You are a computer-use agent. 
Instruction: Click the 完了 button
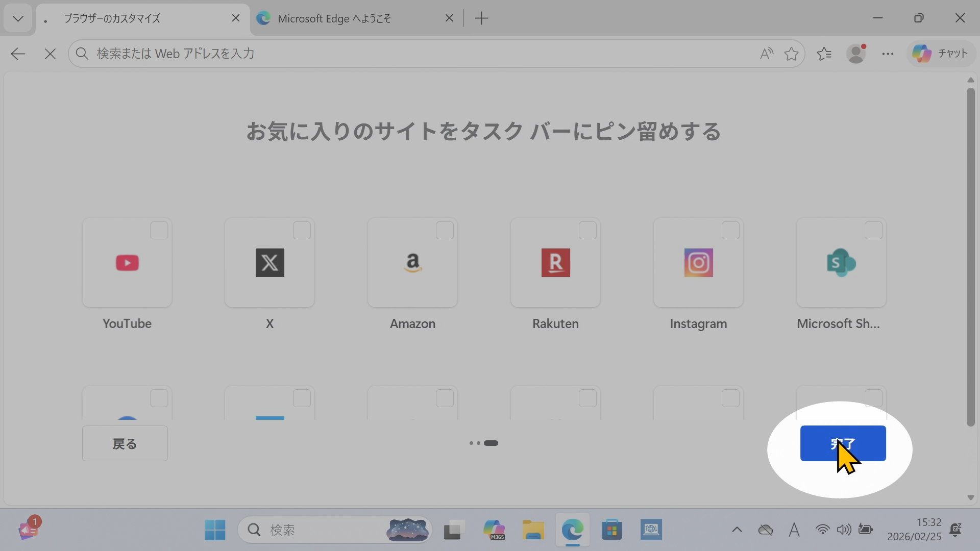pos(843,443)
